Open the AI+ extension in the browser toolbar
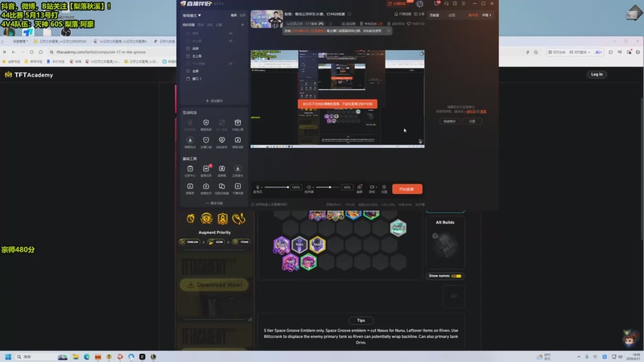This screenshot has width=644, height=362. [598, 52]
